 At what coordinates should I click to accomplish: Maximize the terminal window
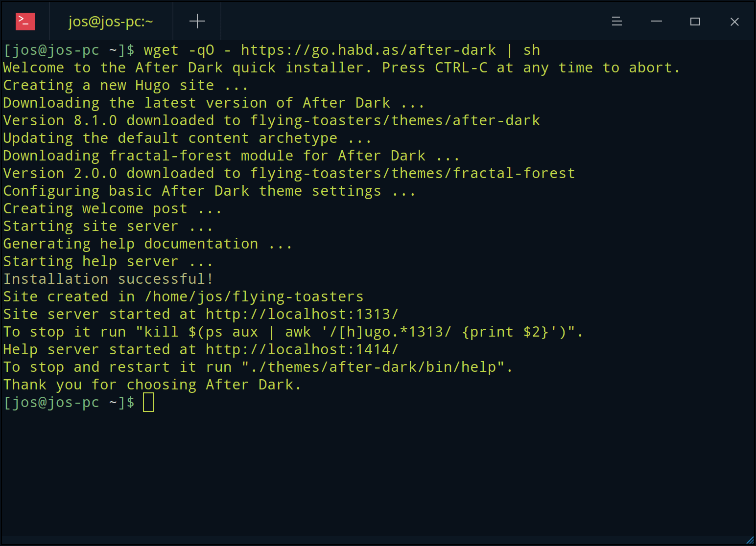(695, 22)
